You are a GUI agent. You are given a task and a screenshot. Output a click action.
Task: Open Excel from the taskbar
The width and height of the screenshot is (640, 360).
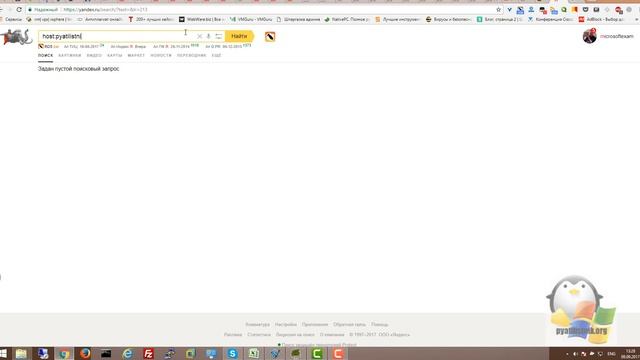point(254,353)
